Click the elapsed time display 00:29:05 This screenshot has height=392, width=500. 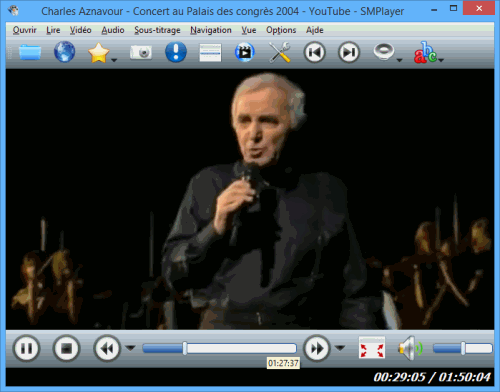point(399,377)
